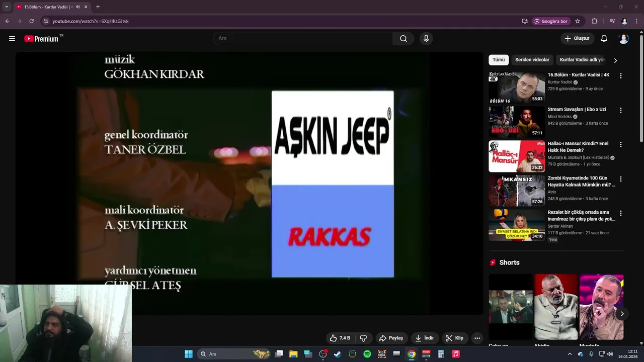The height and width of the screenshot is (362, 644).
Task: Open Mind Vorteks channel link
Action: 559,117
